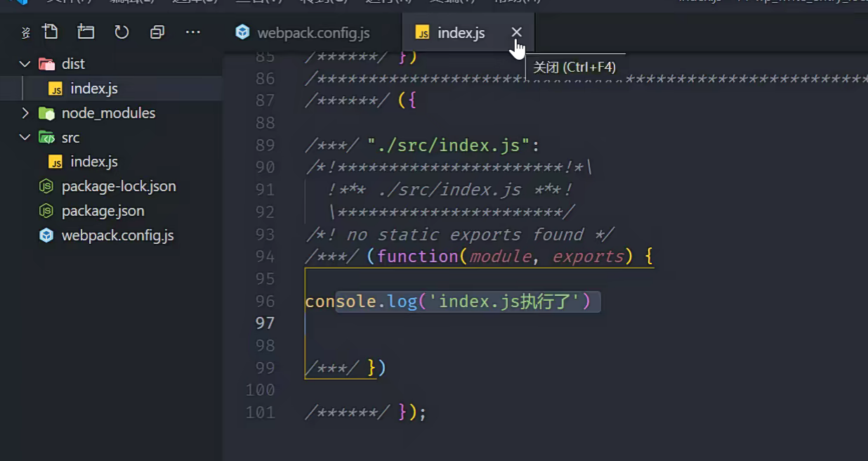Click line number 101 in the gutter

tap(260, 412)
